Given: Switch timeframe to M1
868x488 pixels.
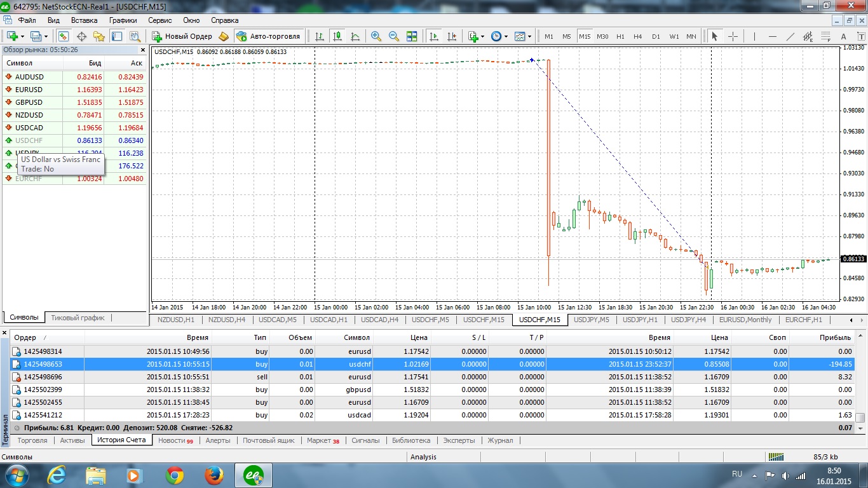Looking at the screenshot, I should pyautogui.click(x=549, y=36).
